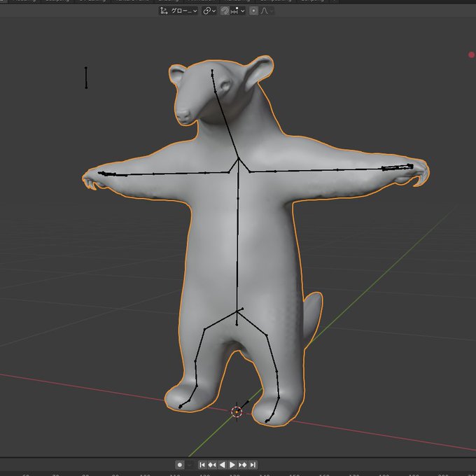Jump to the last frame
Viewport: 476px width, 476px height.
pos(253,465)
